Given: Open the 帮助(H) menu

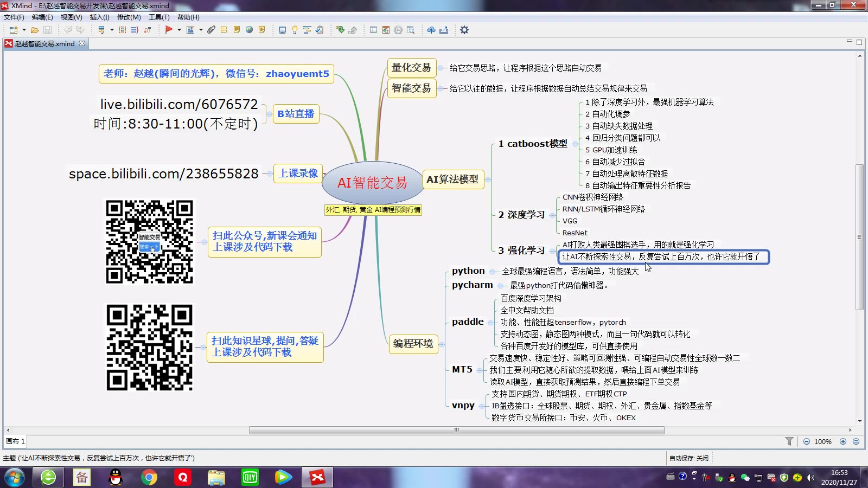Looking at the screenshot, I should [188, 17].
